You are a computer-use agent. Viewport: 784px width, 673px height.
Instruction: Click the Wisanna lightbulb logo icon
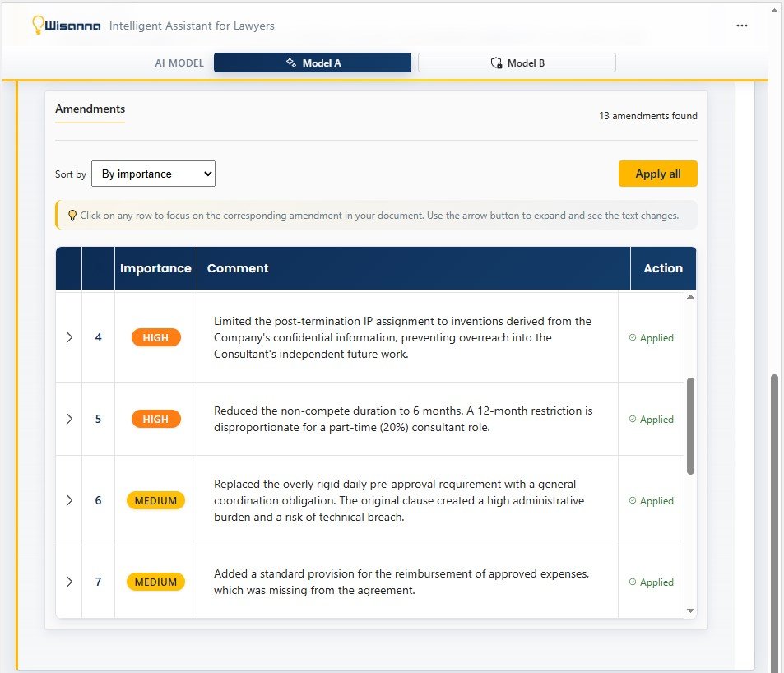click(x=37, y=25)
